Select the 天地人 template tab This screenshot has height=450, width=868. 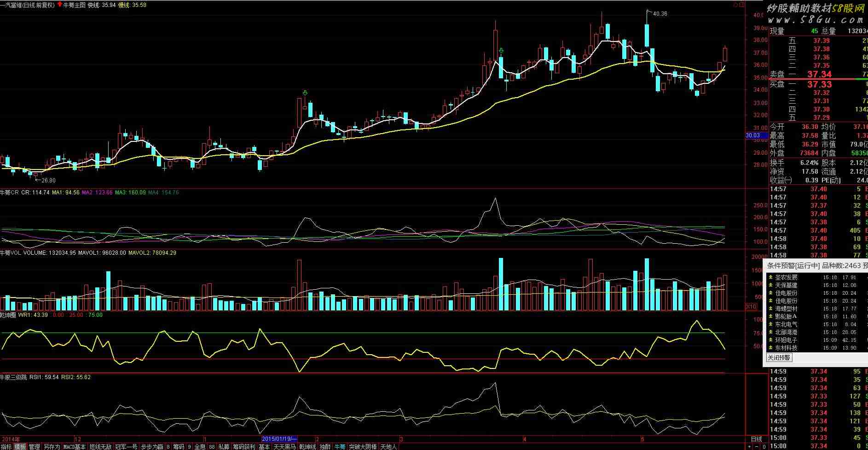[x=388, y=446]
